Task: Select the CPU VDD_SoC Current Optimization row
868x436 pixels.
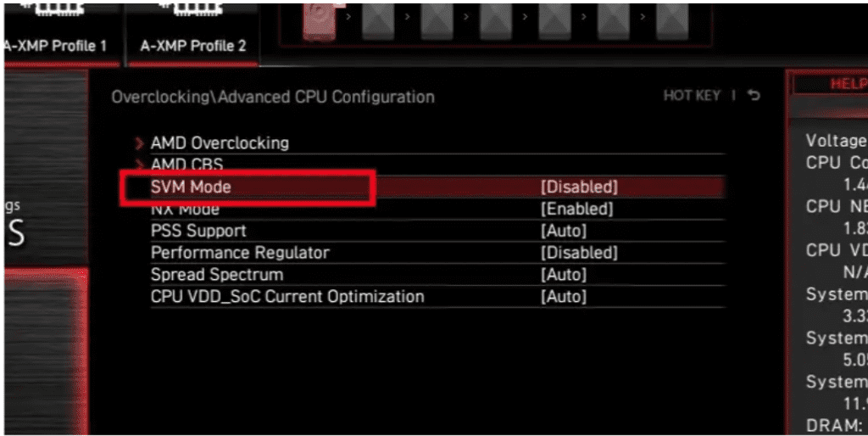Action: (287, 297)
